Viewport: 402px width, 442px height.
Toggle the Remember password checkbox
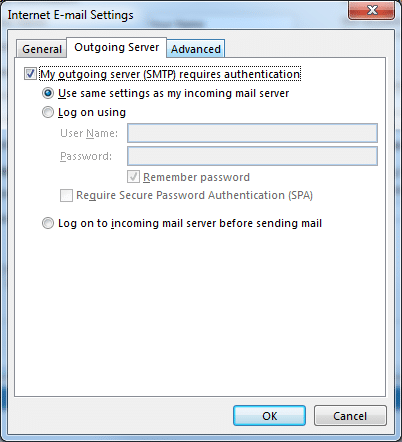(133, 177)
